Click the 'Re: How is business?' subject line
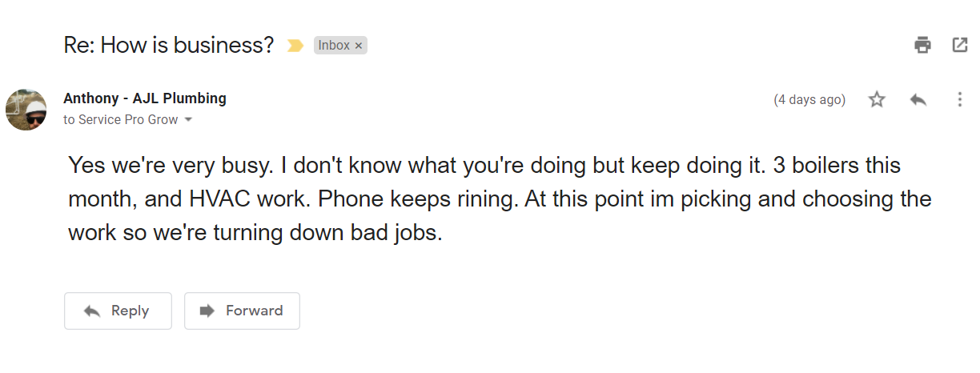Screen dimensions: 980x373 (169, 46)
